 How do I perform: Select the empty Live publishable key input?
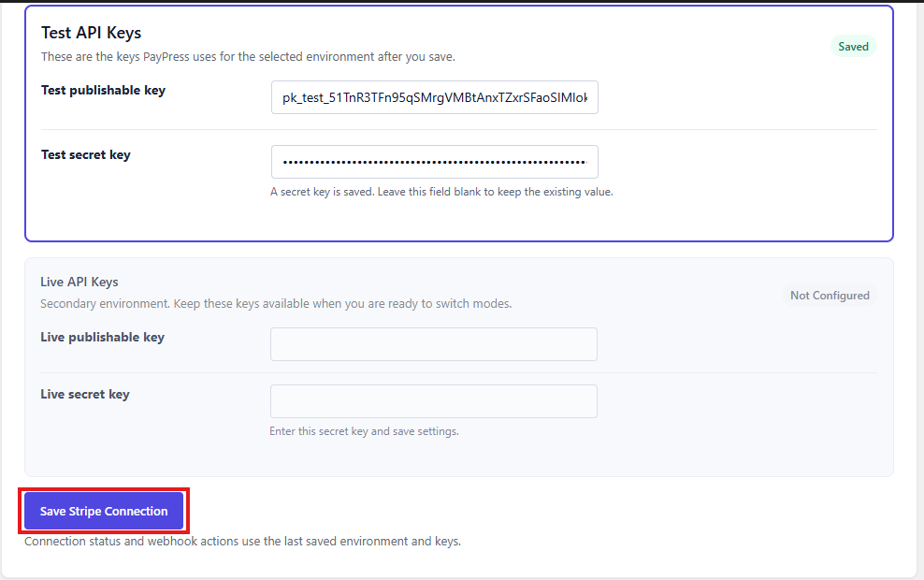coord(434,344)
